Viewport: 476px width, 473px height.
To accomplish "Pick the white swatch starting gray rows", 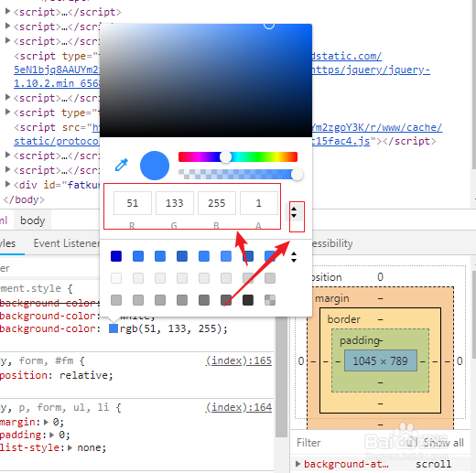I will 116,278.
